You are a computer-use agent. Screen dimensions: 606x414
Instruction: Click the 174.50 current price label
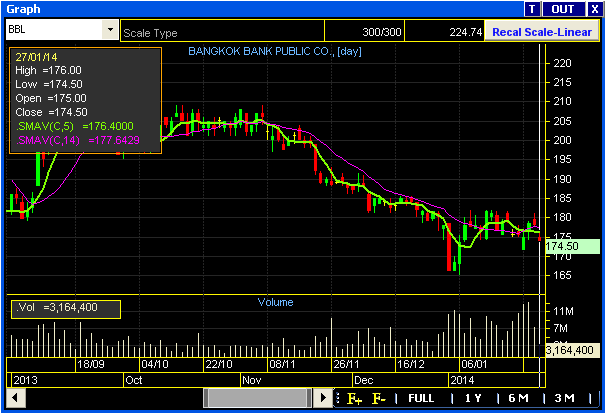(x=572, y=246)
